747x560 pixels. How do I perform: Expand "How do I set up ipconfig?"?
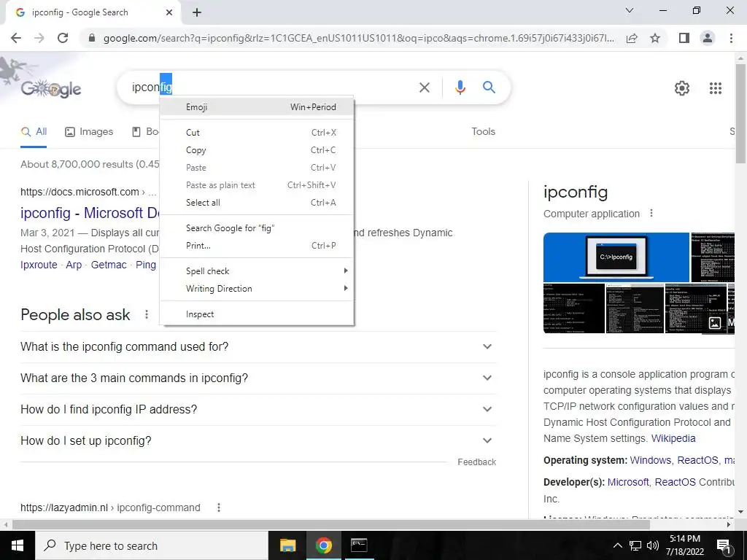(258, 441)
